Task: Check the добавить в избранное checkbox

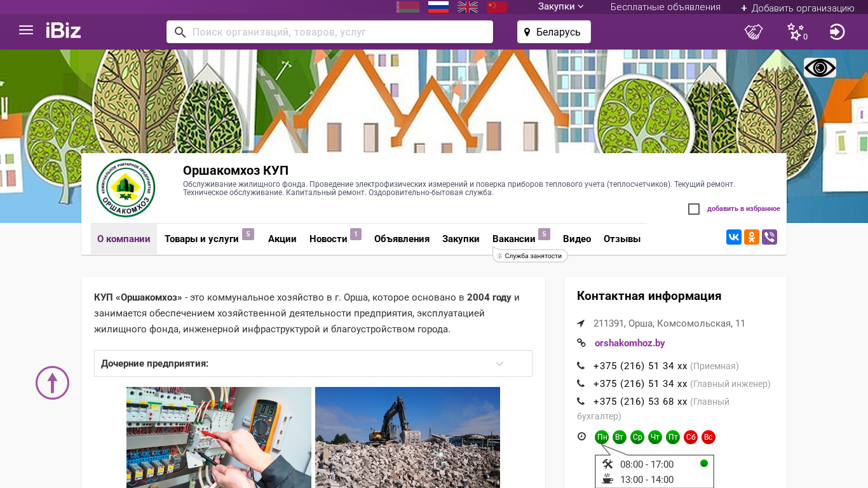Action: (694, 209)
